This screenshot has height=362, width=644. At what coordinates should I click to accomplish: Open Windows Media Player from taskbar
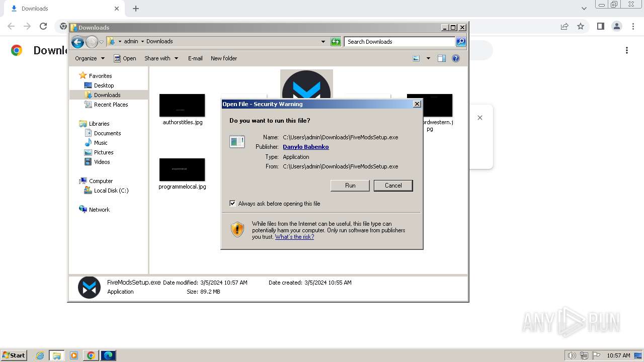(74, 355)
